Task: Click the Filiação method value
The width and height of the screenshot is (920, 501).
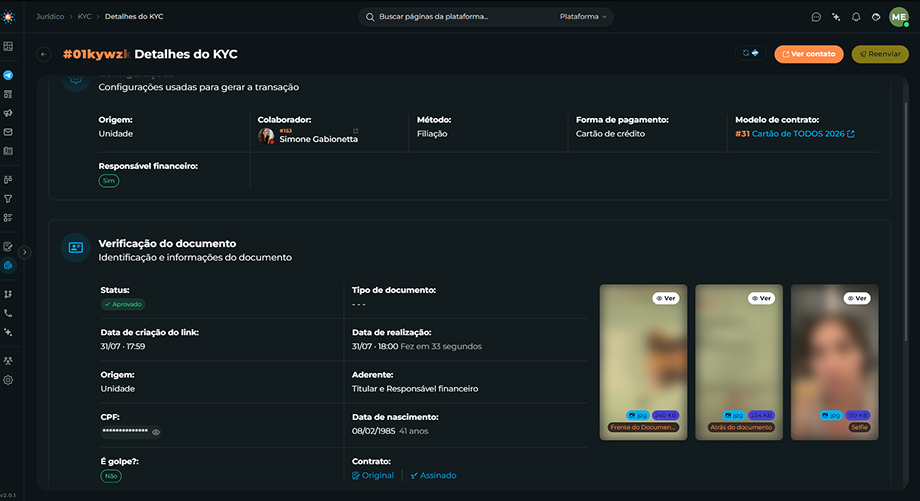Action: tap(432, 134)
